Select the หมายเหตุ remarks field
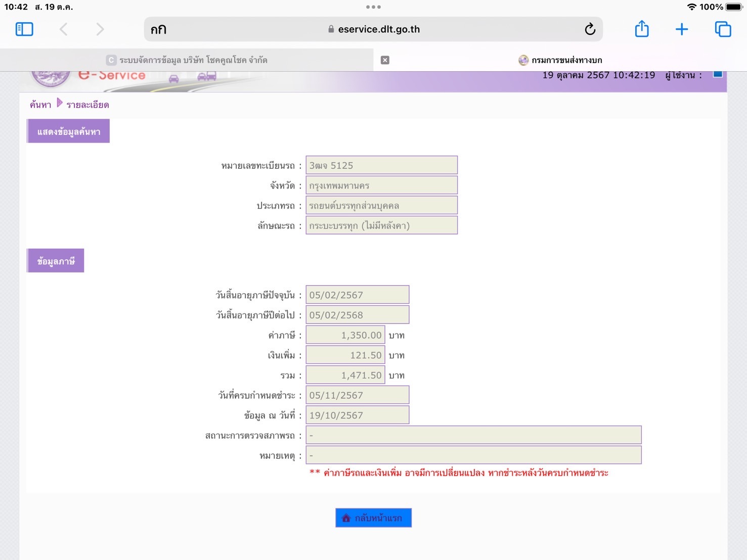This screenshot has width=747, height=560. coord(473,455)
